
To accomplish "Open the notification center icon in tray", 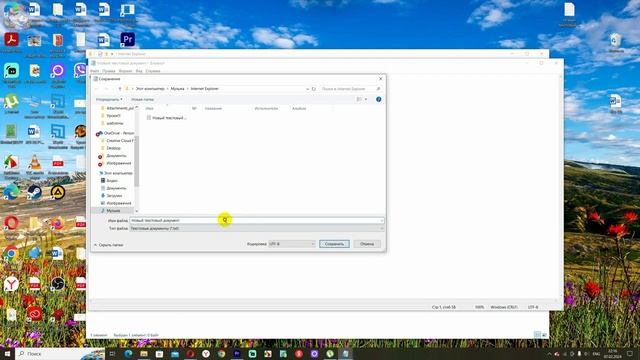I will point(630,353).
